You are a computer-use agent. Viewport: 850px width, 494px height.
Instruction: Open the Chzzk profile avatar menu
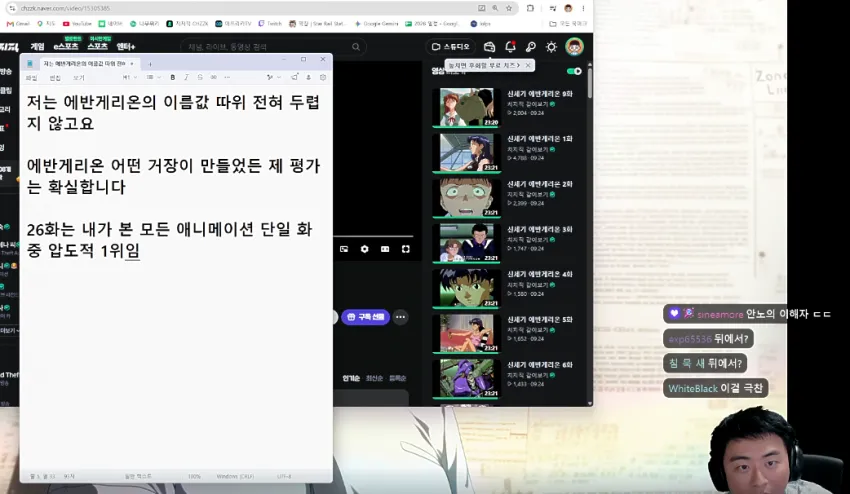pyautogui.click(x=574, y=47)
